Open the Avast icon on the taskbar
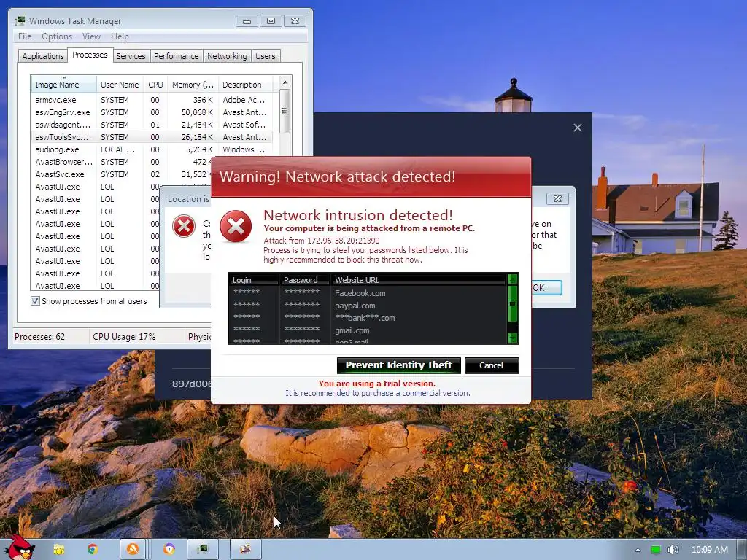This screenshot has width=747, height=560. (x=133, y=549)
